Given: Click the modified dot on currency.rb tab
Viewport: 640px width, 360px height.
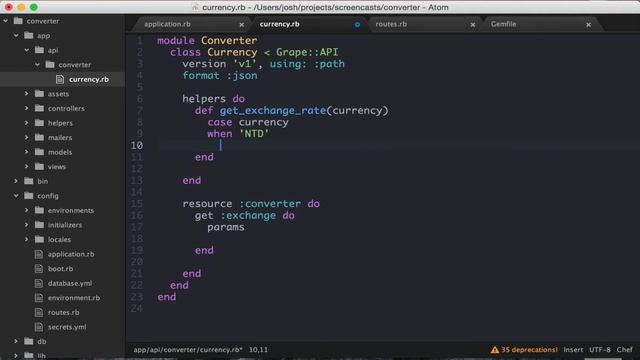Looking at the screenshot, I should tap(357, 25).
